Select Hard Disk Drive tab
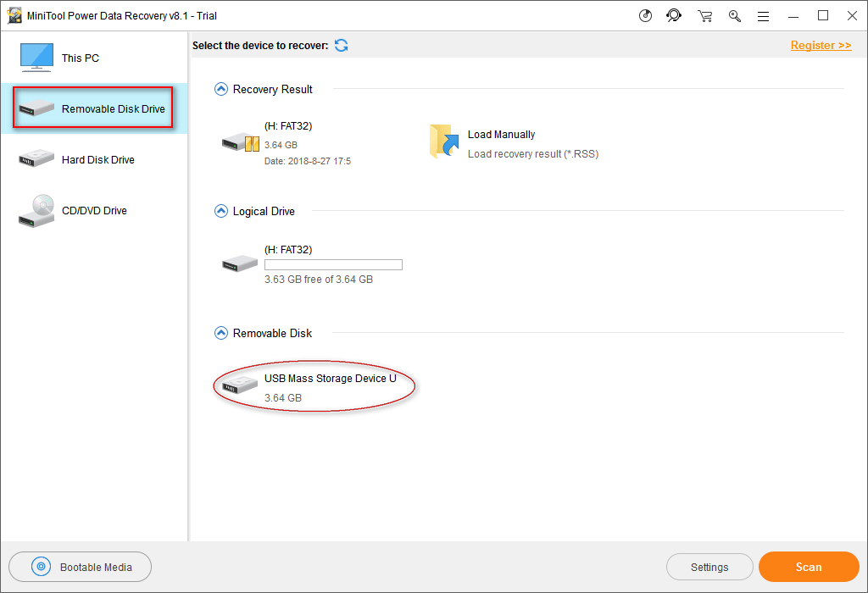Viewport: 868px width, 593px height. [x=94, y=159]
